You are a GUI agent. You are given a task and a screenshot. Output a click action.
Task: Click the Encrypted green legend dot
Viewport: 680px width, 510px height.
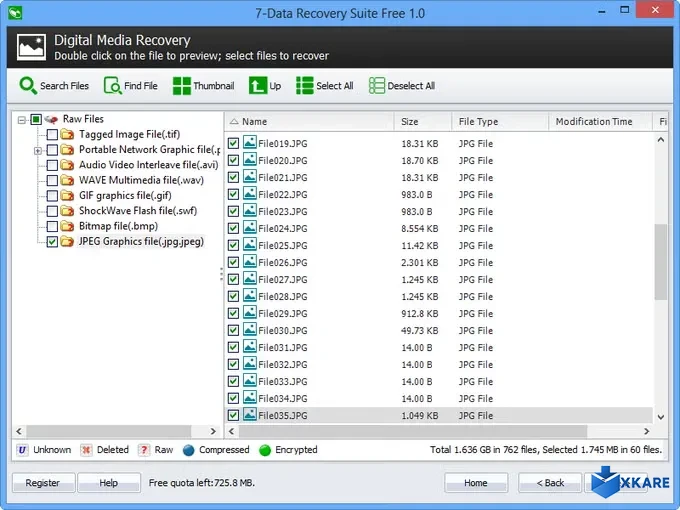265,450
